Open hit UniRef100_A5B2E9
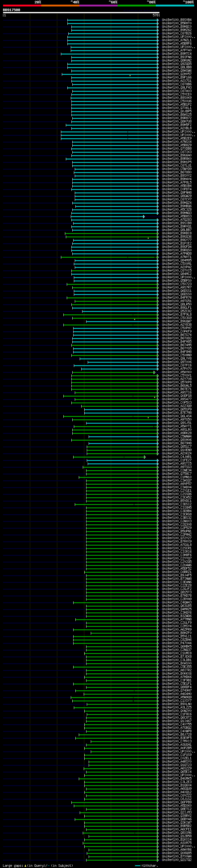Viewport: 197px width, 868px height. [x=177, y=139]
